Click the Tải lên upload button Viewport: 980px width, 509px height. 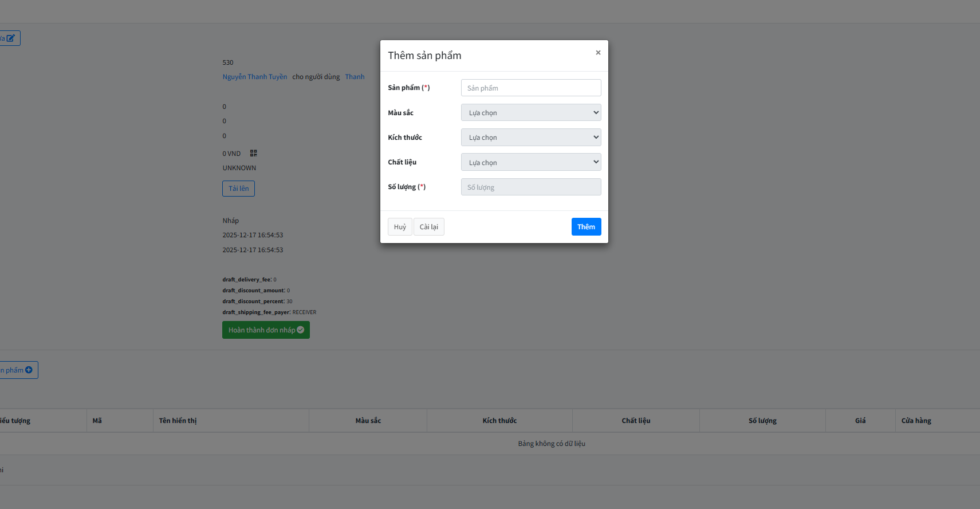pos(238,189)
